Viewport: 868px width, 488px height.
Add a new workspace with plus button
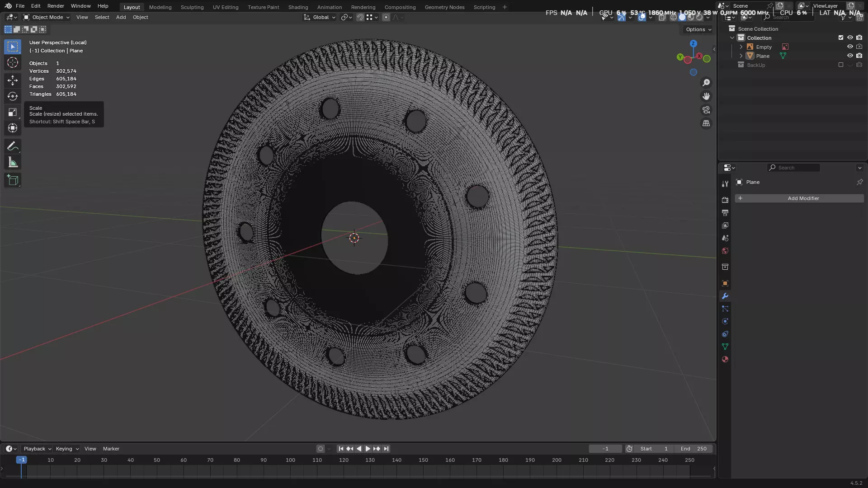[x=505, y=7]
